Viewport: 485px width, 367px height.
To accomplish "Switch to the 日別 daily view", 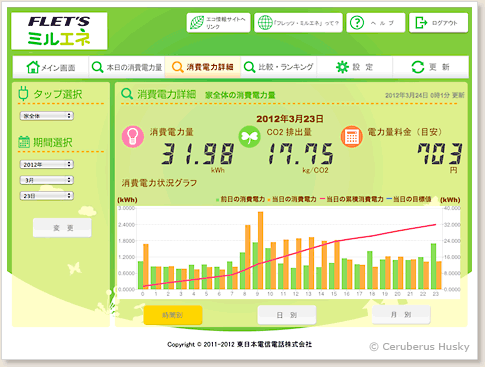I will tap(287, 315).
